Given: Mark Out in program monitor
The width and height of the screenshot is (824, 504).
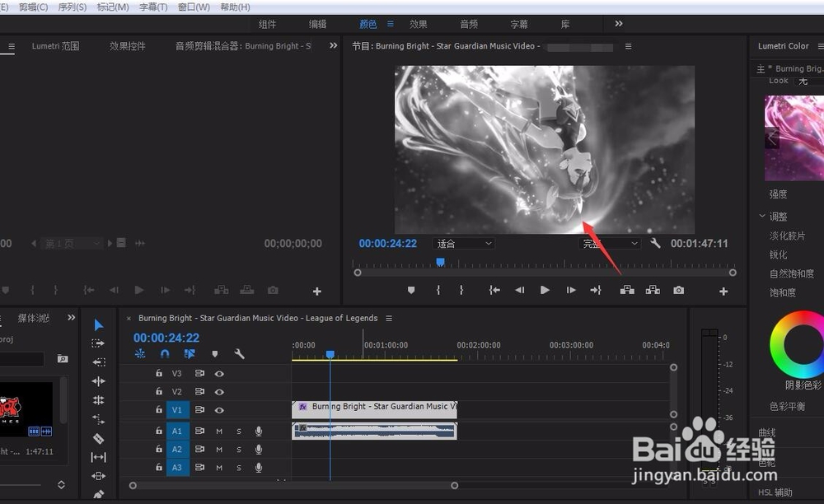Looking at the screenshot, I should pos(461,290).
